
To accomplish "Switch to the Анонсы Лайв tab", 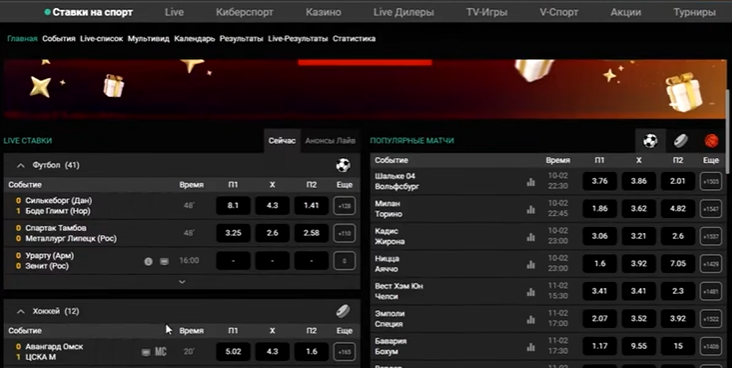I will [330, 141].
